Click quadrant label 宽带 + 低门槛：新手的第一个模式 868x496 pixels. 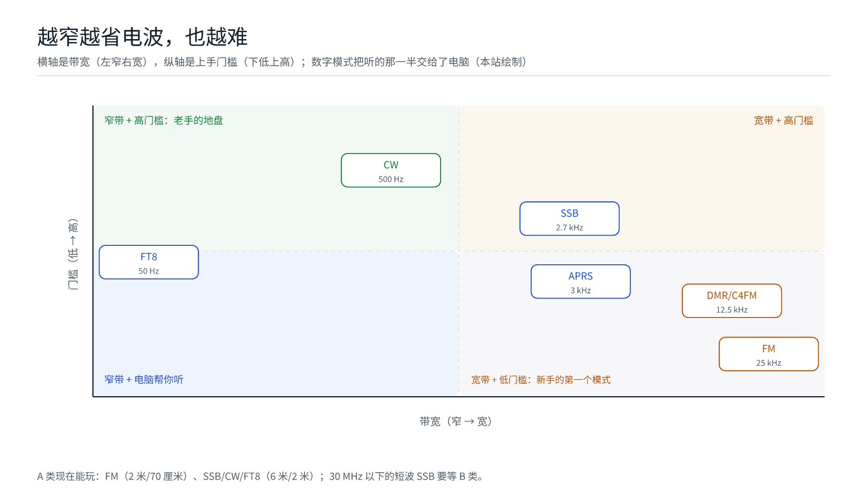(x=540, y=380)
